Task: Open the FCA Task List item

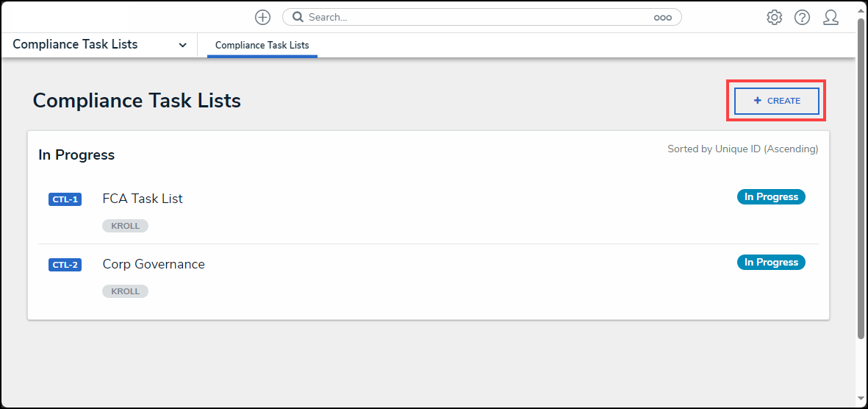Action: (x=143, y=199)
